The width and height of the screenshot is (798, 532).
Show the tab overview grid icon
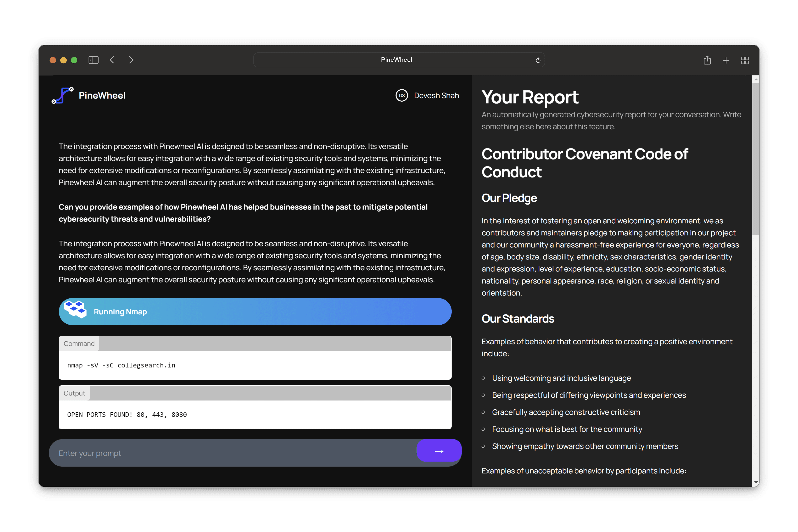point(745,60)
